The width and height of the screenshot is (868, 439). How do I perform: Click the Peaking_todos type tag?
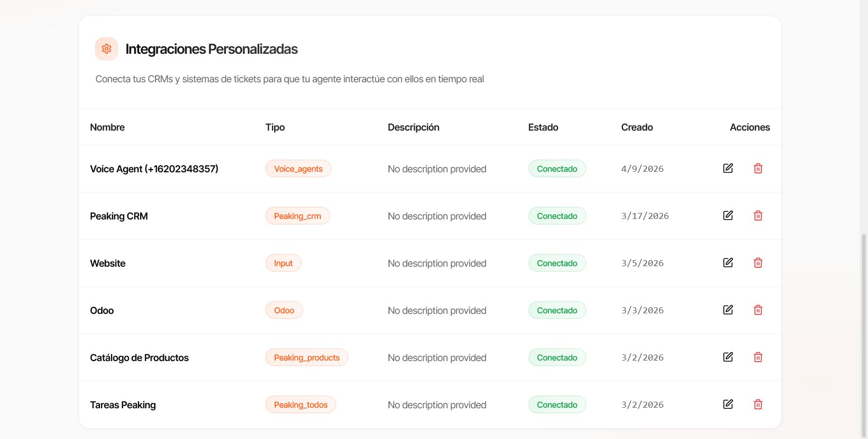click(301, 404)
